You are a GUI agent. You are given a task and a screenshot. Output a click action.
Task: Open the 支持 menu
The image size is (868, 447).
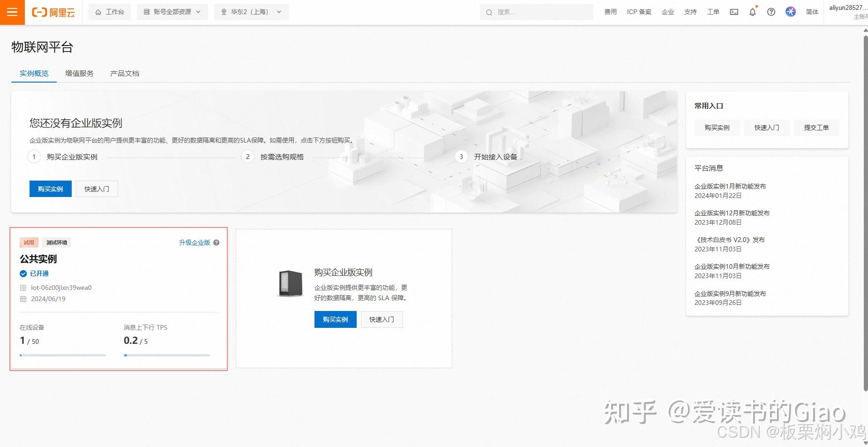[x=690, y=12]
